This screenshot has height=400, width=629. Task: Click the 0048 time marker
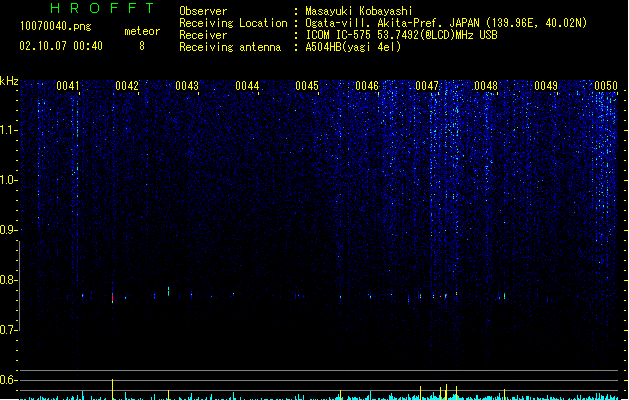[x=486, y=86]
